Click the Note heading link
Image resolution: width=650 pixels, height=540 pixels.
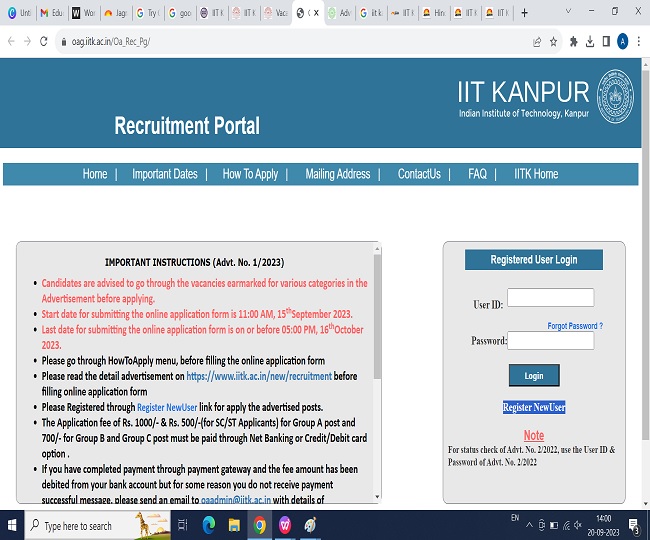pos(534,435)
